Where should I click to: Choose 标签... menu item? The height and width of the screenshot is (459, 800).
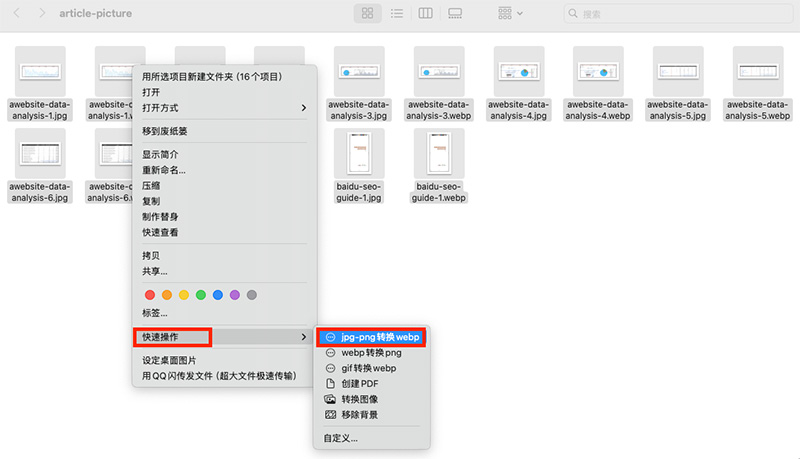[x=224, y=313]
